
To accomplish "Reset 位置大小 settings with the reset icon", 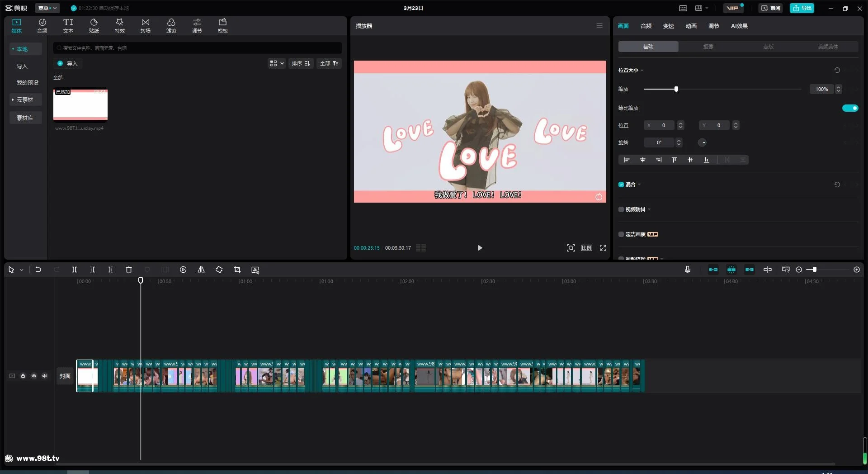I will tap(837, 70).
